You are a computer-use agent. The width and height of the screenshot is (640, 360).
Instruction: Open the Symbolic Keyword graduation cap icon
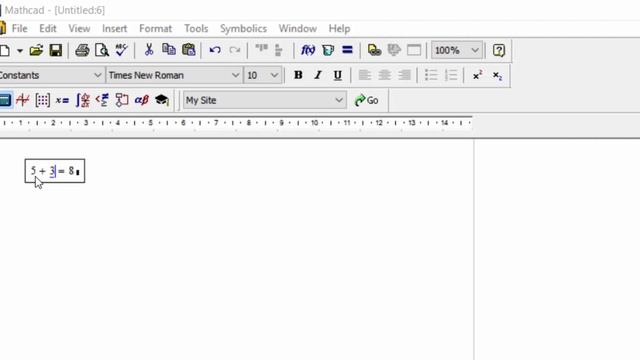pos(162,100)
